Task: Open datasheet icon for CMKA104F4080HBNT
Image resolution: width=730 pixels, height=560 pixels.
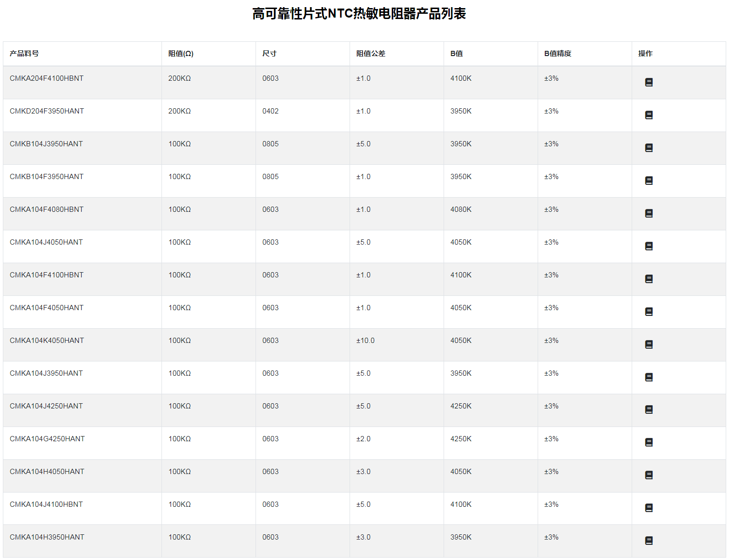Action: pyautogui.click(x=649, y=213)
